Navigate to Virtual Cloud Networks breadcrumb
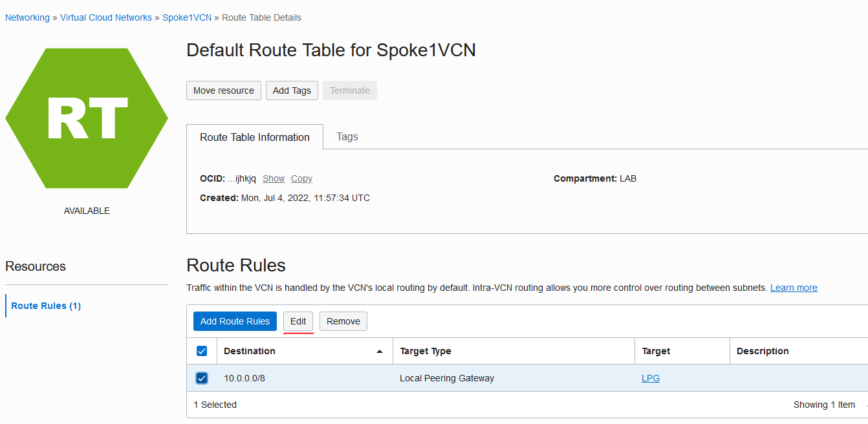This screenshot has height=424, width=868. tap(106, 17)
